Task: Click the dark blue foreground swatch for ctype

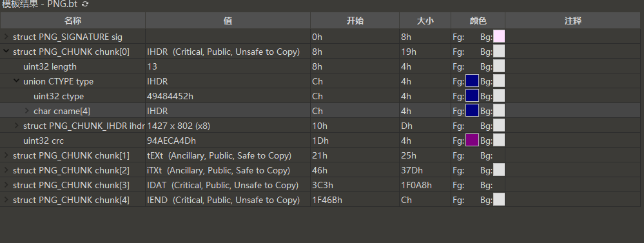Action: [473, 95]
